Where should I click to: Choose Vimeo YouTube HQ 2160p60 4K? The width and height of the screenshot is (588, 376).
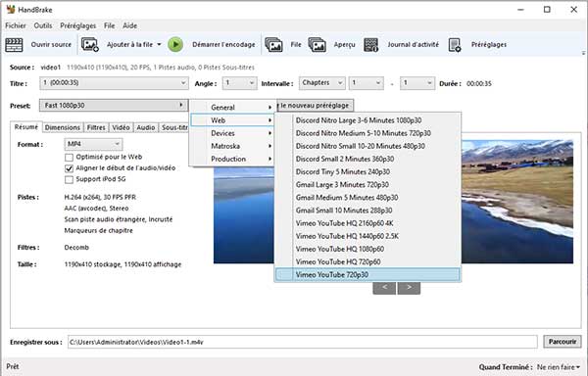367,223
